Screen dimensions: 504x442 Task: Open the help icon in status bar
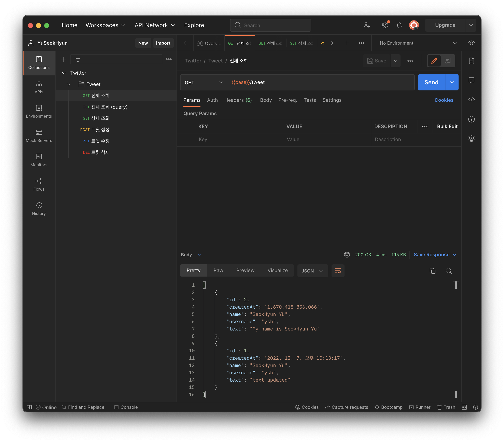pyautogui.click(x=475, y=407)
